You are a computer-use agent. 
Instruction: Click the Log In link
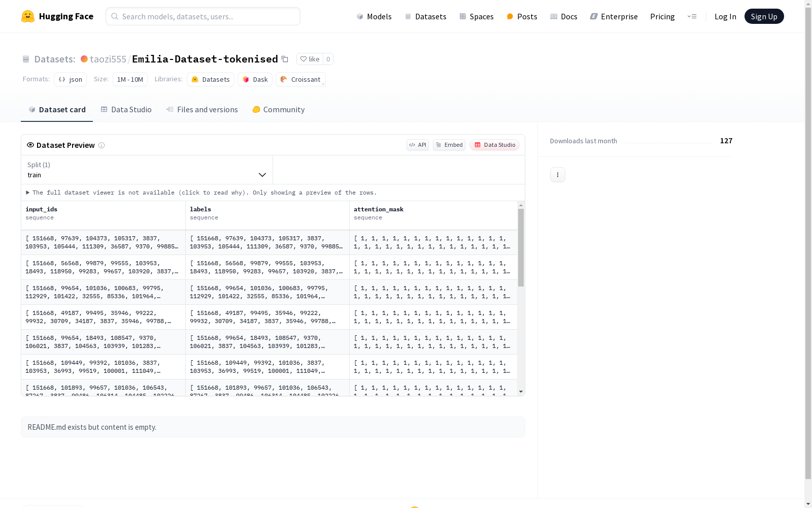[725, 16]
